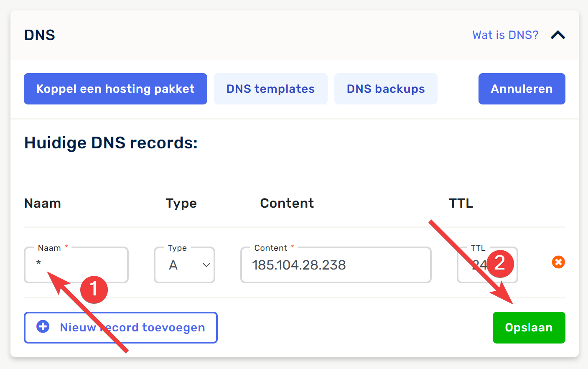Click the DNS panel title
588x369 pixels.
pyautogui.click(x=40, y=35)
